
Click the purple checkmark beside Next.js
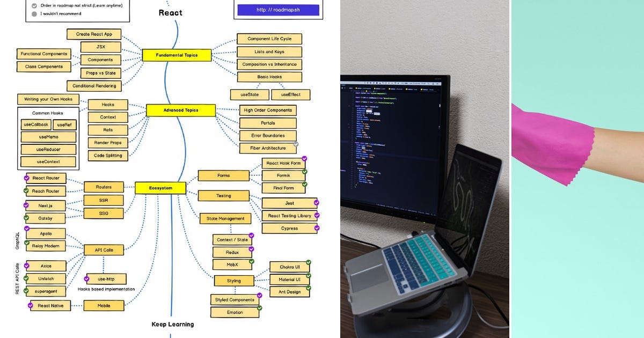click(x=27, y=205)
